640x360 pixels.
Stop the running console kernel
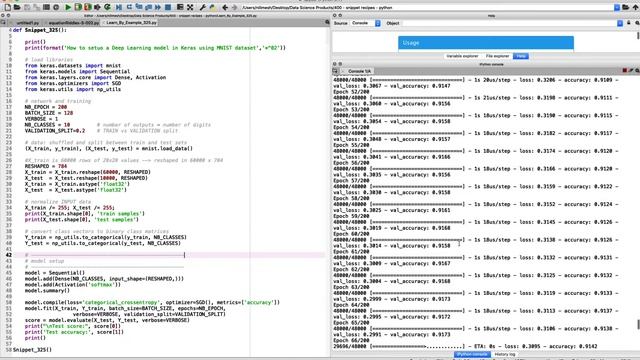point(624,71)
